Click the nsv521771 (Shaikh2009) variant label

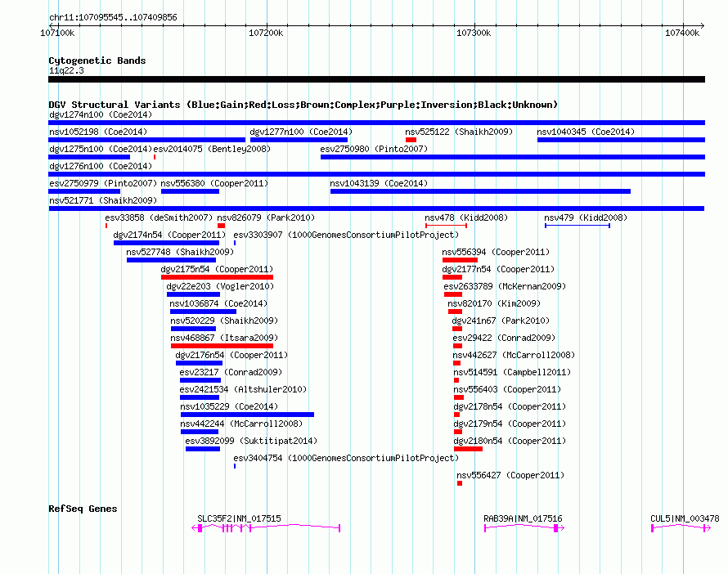[x=103, y=200]
